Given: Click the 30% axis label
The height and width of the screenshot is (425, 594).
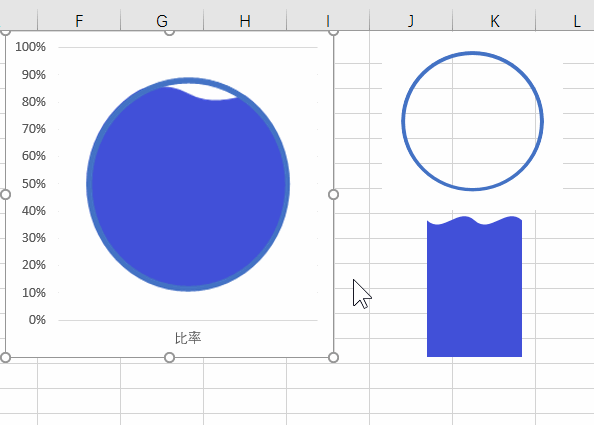Looking at the screenshot, I should [34, 238].
